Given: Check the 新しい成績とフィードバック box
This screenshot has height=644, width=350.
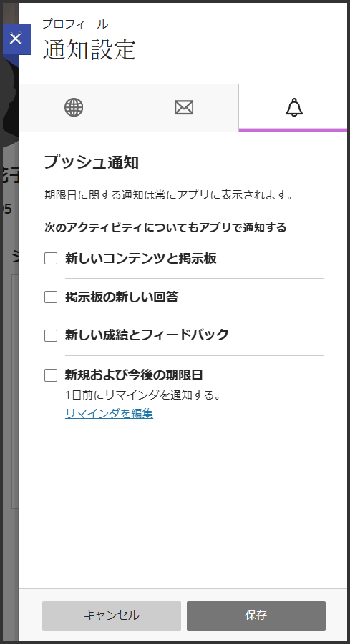Looking at the screenshot, I should (51, 335).
